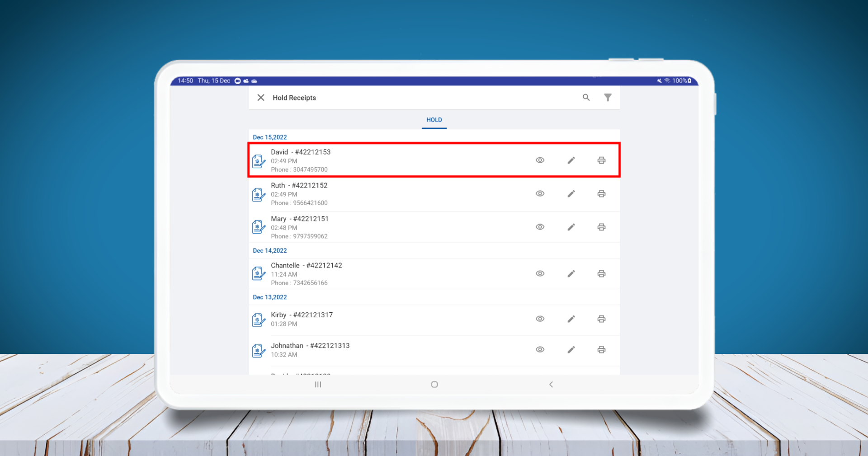868x456 pixels.
Task: Tap the Android back navigation button
Action: [x=551, y=385]
